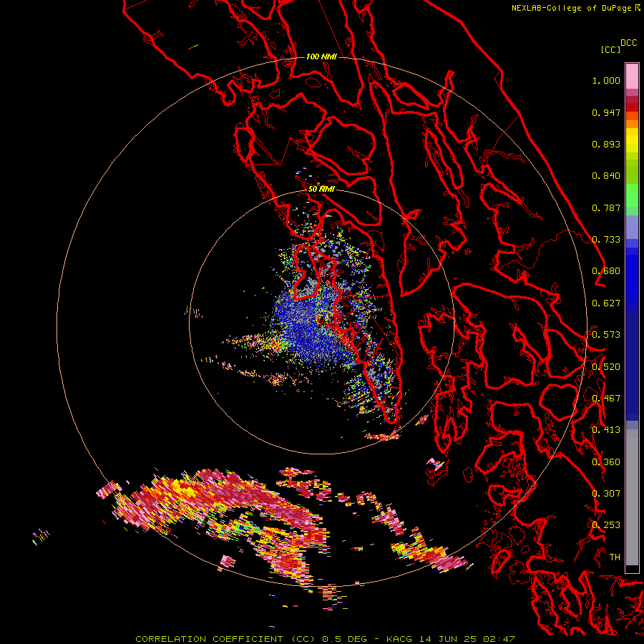Screen dimensions: 644x644
Task: Click the 0.947 scale value
Action: [606, 112]
